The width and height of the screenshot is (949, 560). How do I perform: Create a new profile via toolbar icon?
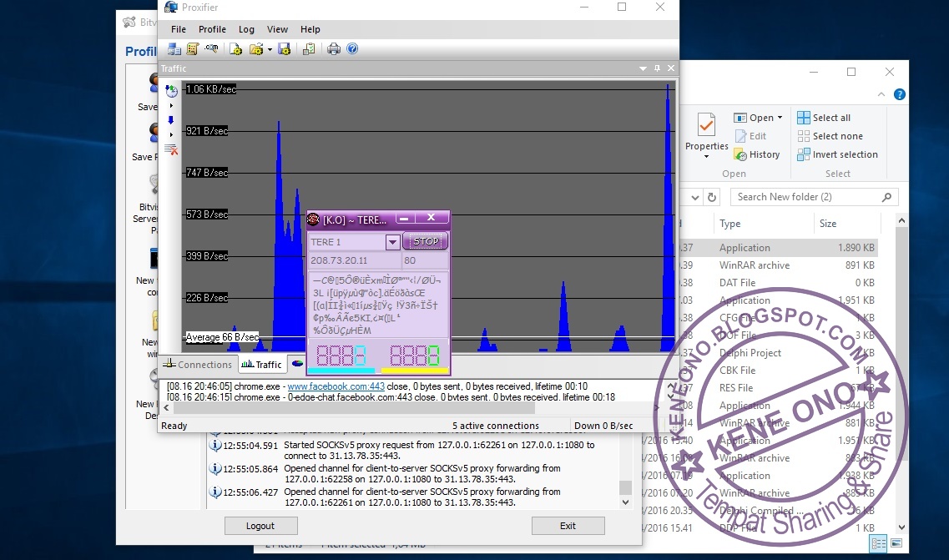click(236, 48)
